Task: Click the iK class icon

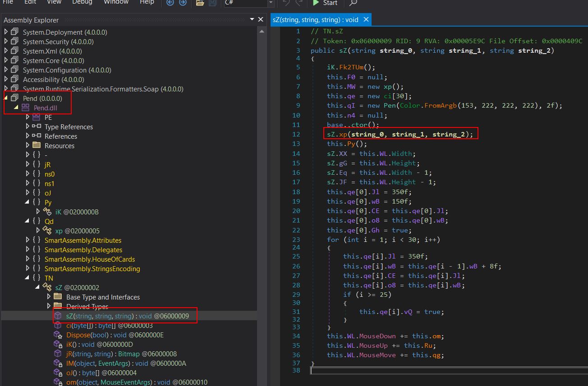Action: [x=47, y=212]
